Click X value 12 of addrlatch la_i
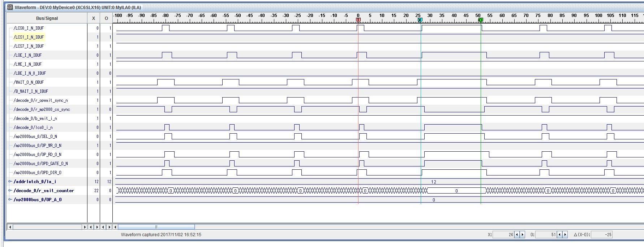Image resolution: width=644 pixels, height=247 pixels. pos(96,181)
